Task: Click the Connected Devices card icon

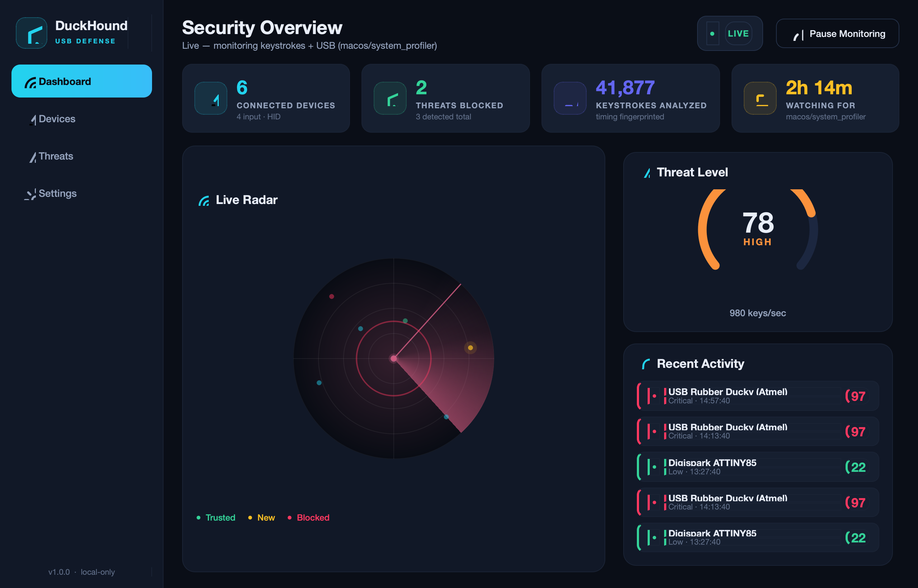Action: 211,98
